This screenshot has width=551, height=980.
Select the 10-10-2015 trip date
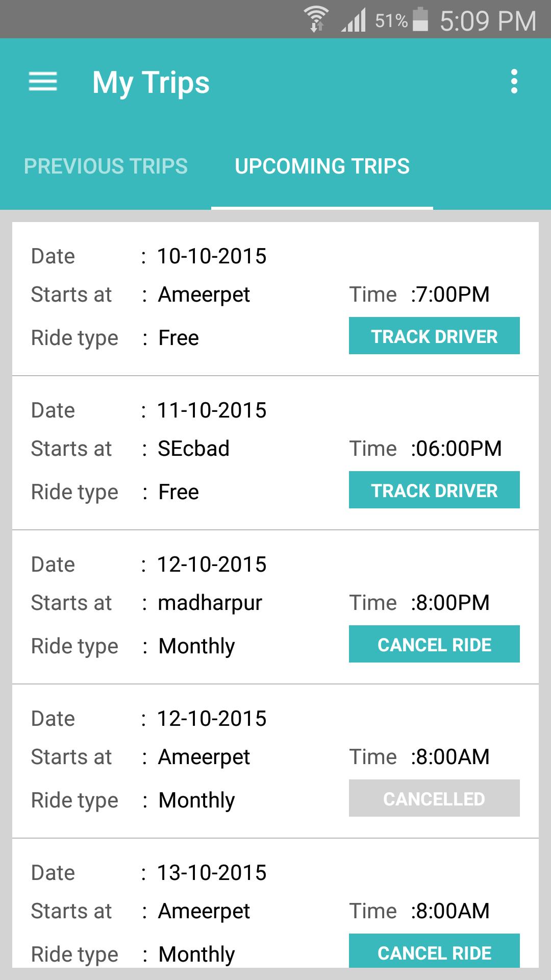pyautogui.click(x=212, y=256)
